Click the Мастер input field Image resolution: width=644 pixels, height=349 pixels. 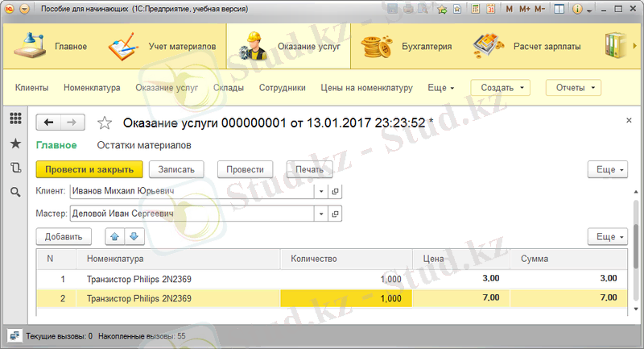pyautogui.click(x=192, y=214)
